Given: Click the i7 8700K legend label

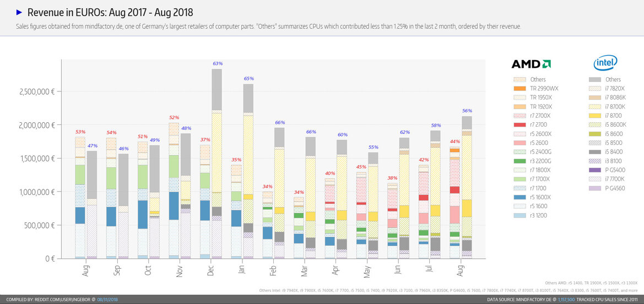Looking at the screenshot, I should 616,106.
